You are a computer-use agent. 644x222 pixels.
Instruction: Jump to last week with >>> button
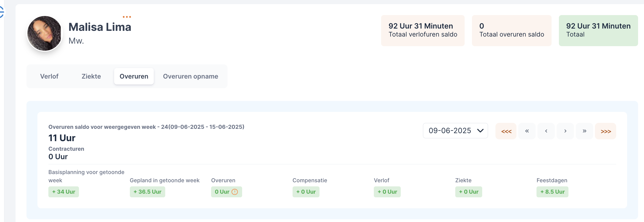tap(605, 131)
